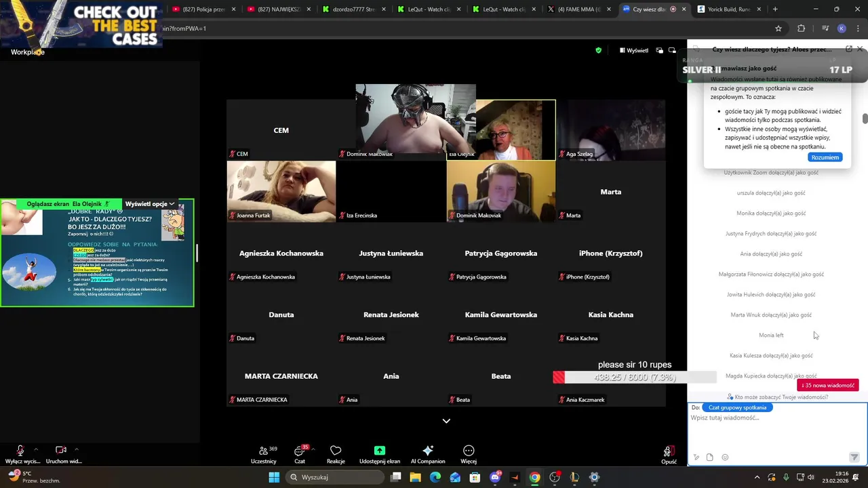This screenshot has height=488, width=868.
Task: Open text formatting pencil icon in chat
Action: (696, 457)
